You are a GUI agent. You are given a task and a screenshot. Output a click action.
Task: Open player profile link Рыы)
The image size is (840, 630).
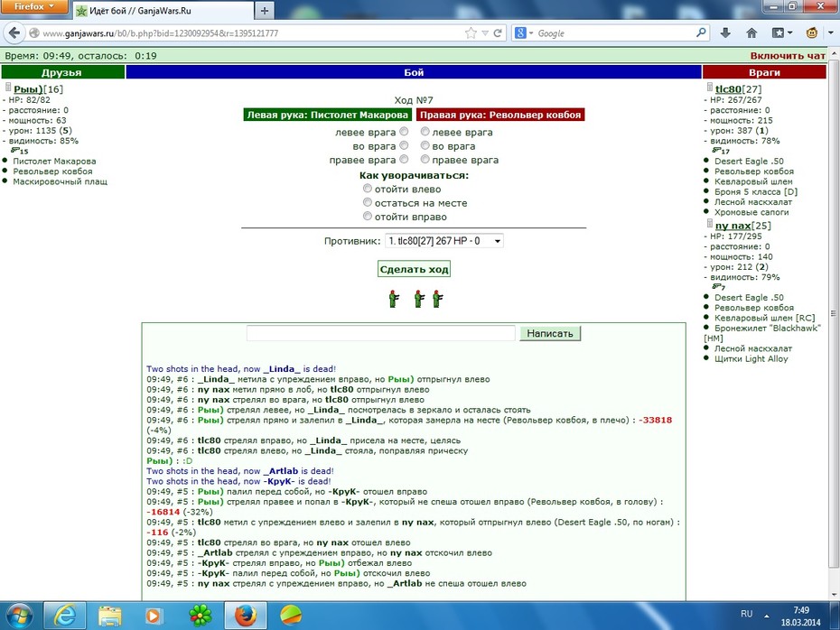[x=28, y=89]
